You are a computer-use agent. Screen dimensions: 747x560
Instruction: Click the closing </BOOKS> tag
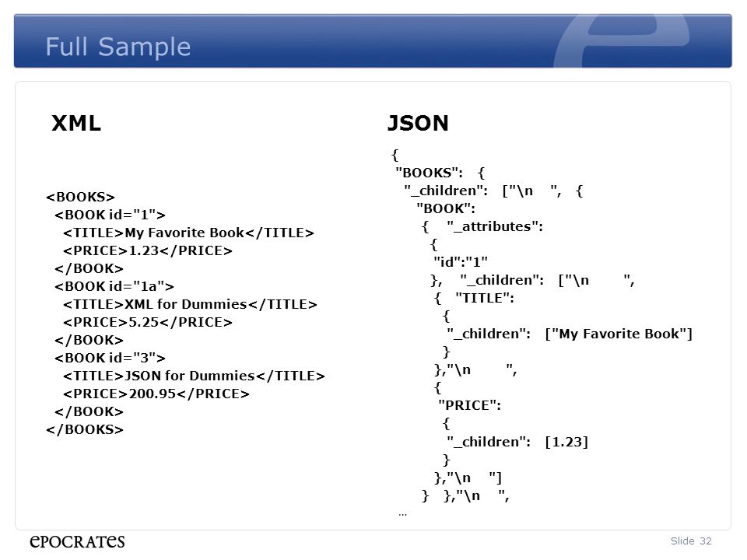pyautogui.click(x=85, y=429)
